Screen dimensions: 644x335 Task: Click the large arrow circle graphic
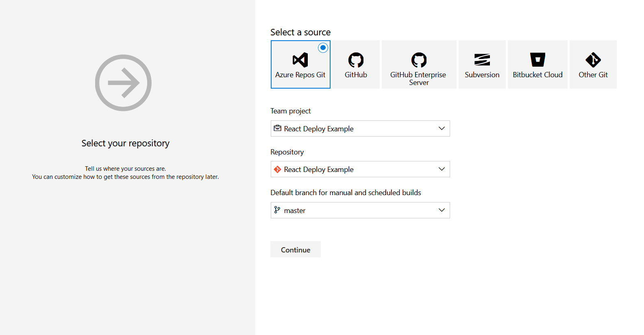(x=123, y=83)
